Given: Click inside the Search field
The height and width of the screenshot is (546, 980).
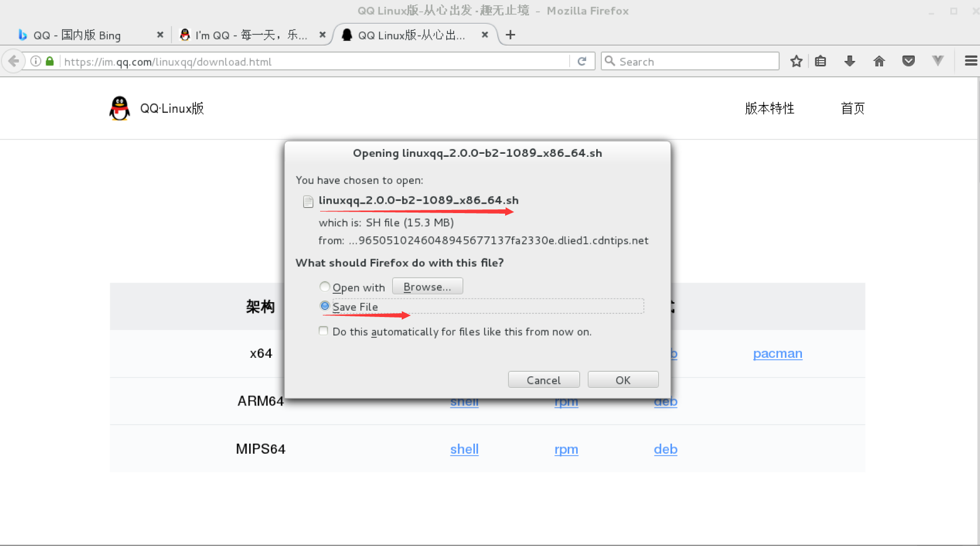Looking at the screenshot, I should pyautogui.click(x=689, y=61).
